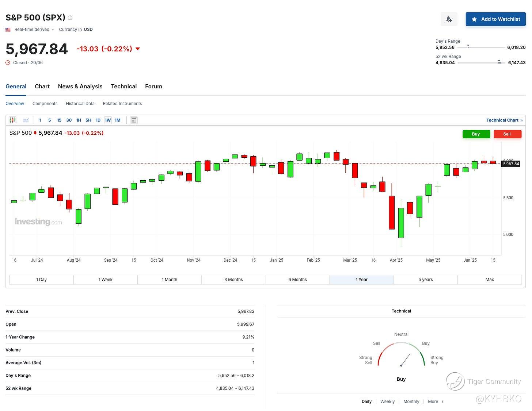The height and width of the screenshot is (411, 532).
Task: Show the 1 Day chart range
Action: click(x=41, y=280)
